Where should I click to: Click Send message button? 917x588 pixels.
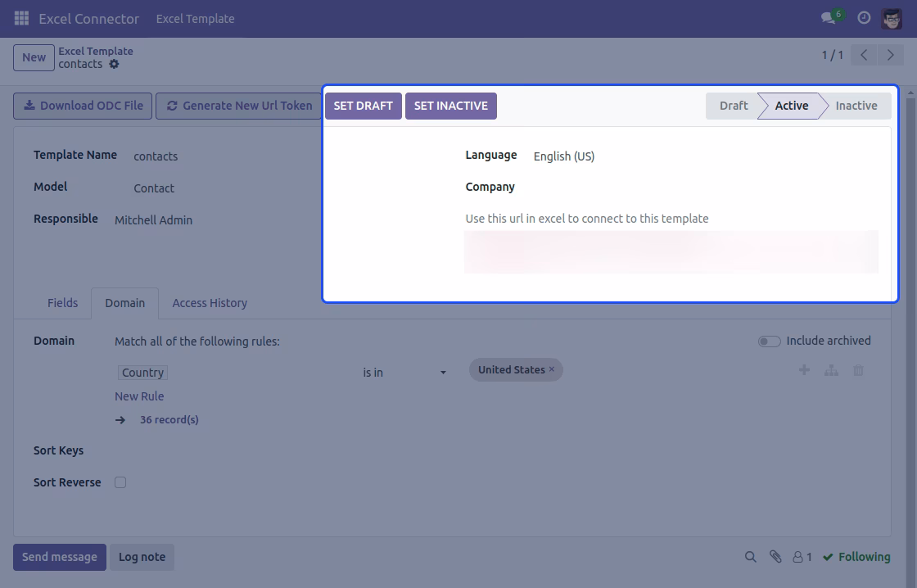[60, 557]
